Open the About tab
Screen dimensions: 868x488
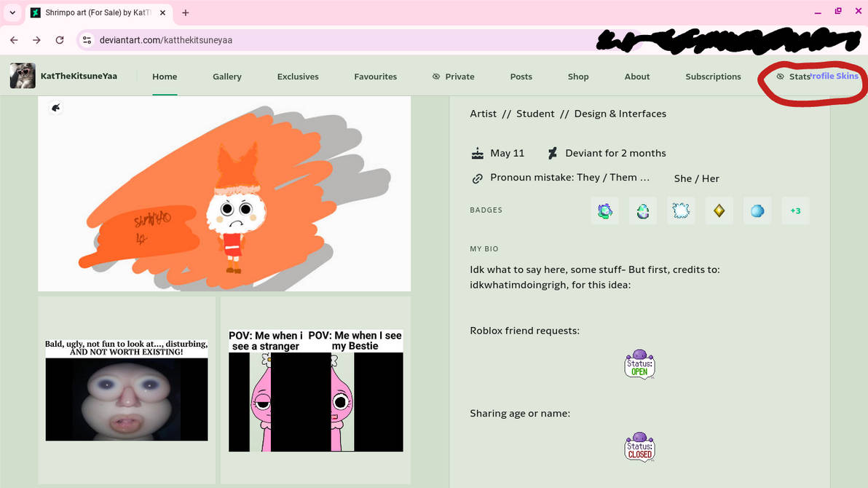[637, 76]
